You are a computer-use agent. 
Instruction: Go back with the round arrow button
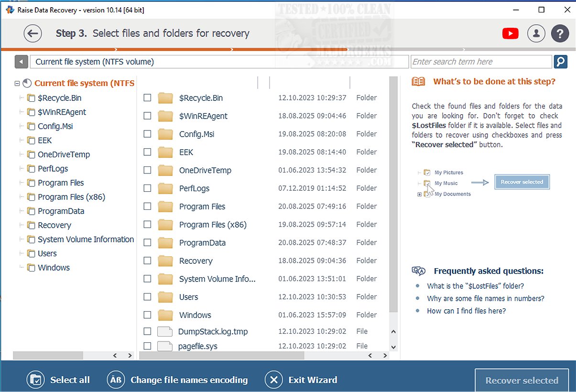(33, 33)
